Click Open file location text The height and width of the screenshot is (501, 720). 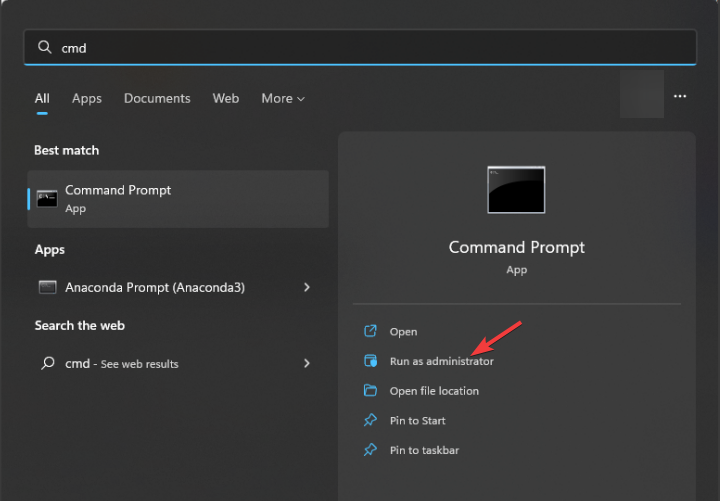434,391
